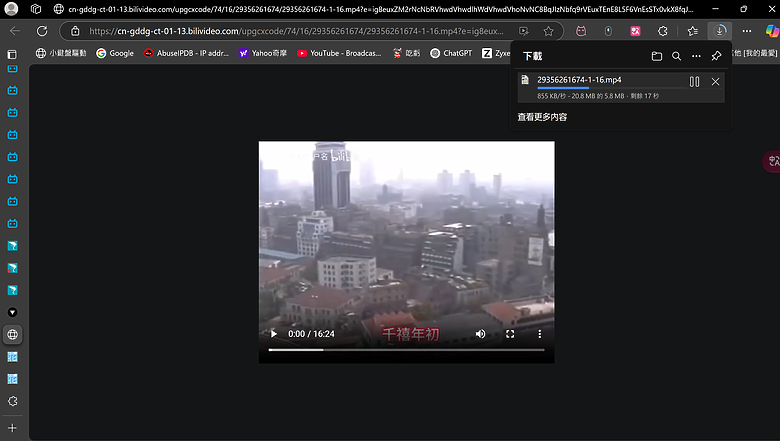Open the YouTube - Broadcas... bookmark
The height and width of the screenshot is (441, 780).
pyautogui.click(x=339, y=53)
